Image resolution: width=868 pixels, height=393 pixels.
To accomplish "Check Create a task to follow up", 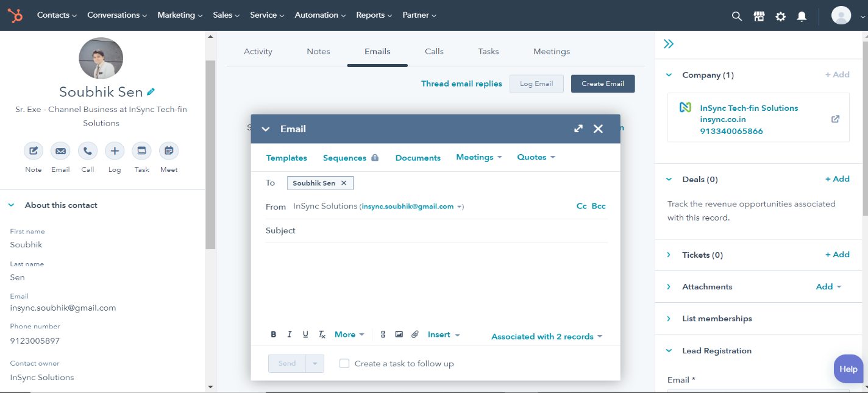I will pyautogui.click(x=344, y=364).
